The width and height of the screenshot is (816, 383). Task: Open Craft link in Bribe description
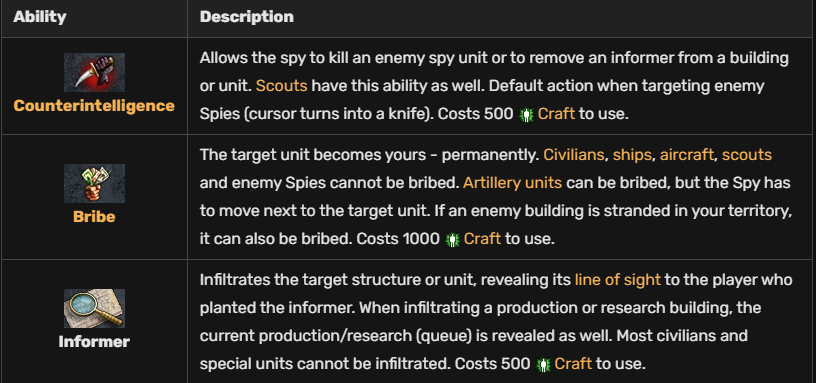(482, 239)
